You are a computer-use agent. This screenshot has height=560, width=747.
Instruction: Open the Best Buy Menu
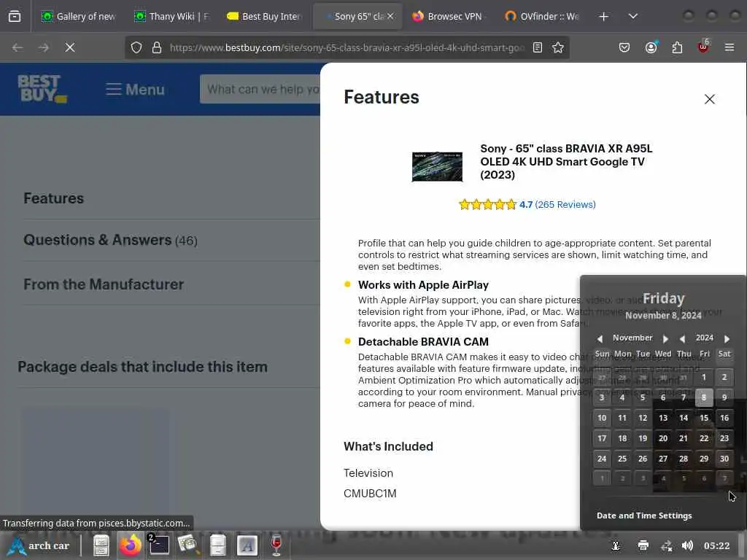(x=135, y=89)
